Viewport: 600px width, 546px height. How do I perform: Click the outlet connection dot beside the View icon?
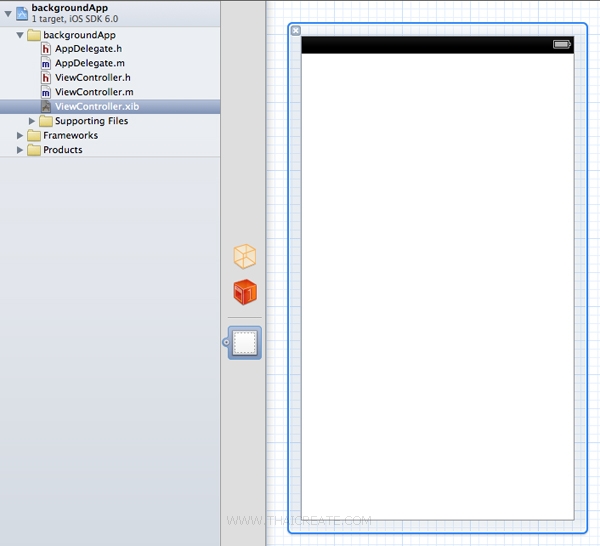point(226,342)
